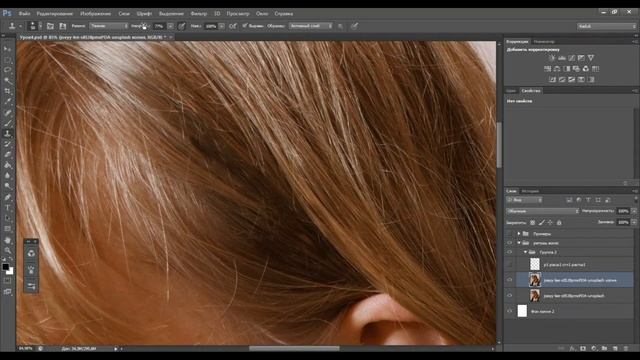
Task: Toggle the Aligned checkbox in options bar
Action: (245, 26)
